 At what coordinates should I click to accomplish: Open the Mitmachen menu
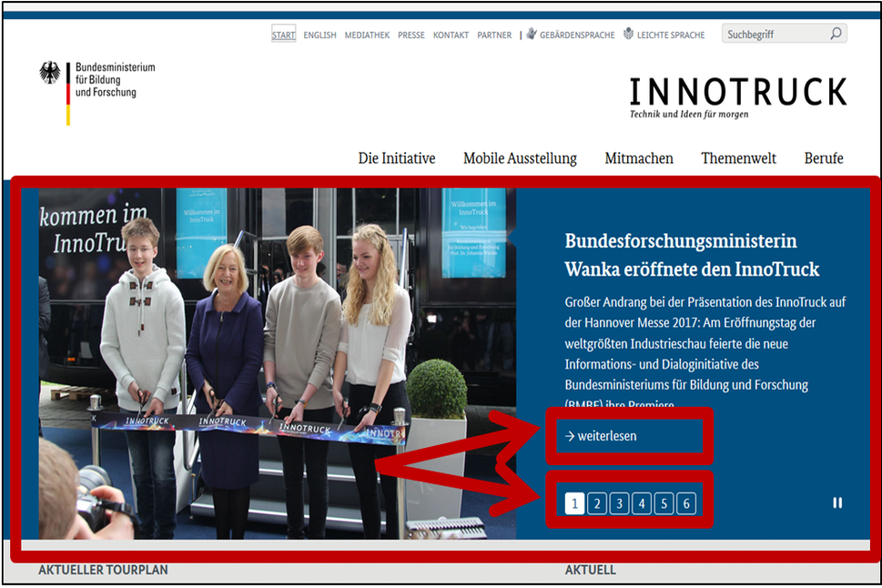pos(639,158)
